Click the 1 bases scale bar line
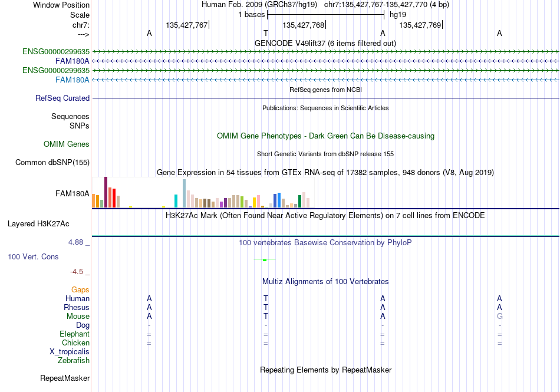 (326, 15)
